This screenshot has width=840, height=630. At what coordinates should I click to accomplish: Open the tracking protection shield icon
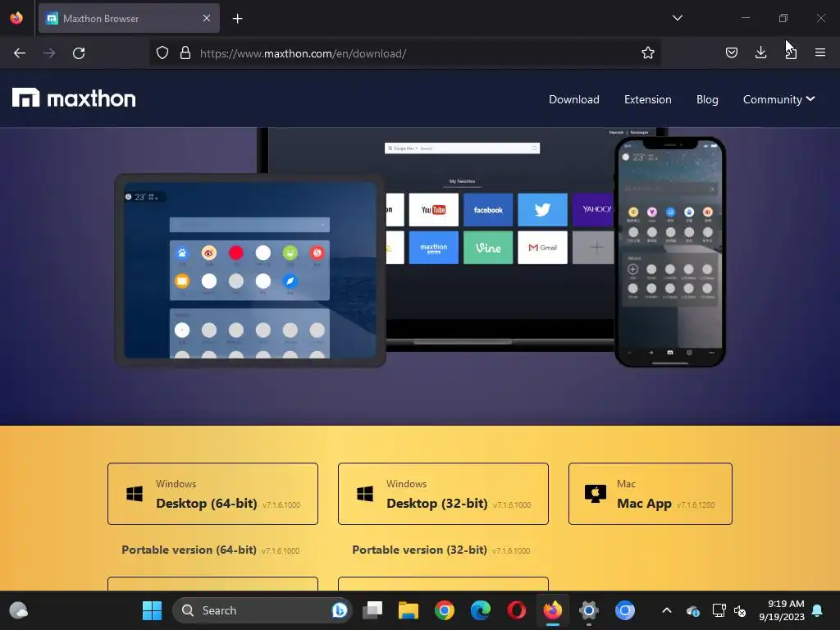click(x=162, y=53)
